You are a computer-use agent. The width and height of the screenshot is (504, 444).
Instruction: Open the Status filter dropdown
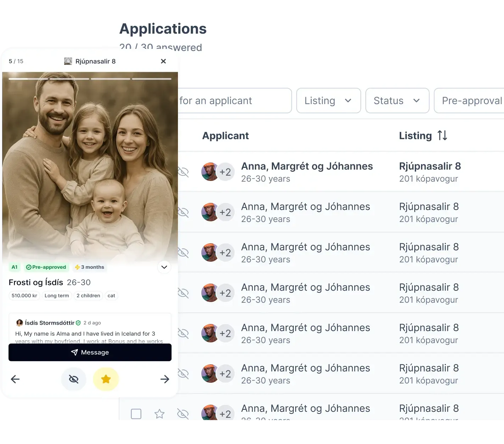[x=397, y=101]
